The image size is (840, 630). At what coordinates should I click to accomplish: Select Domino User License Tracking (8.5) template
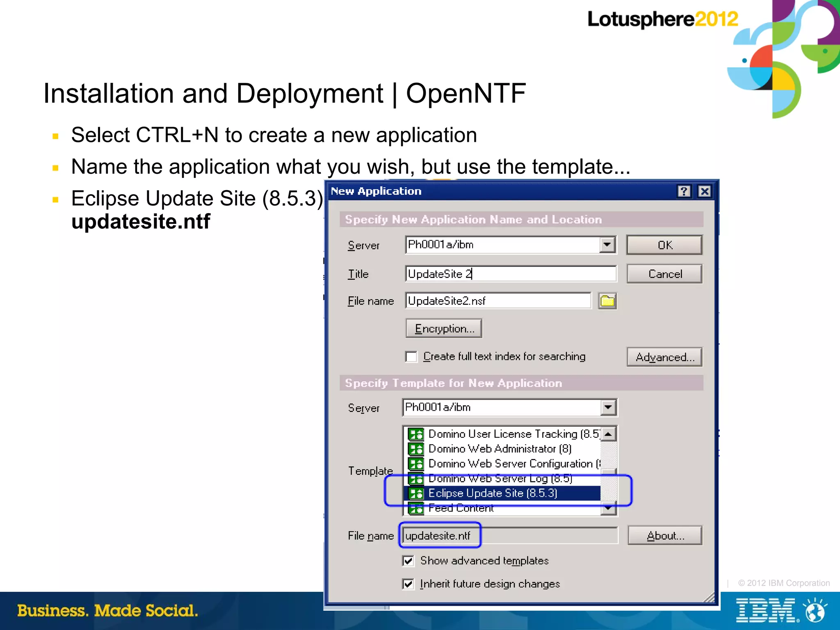click(502, 434)
